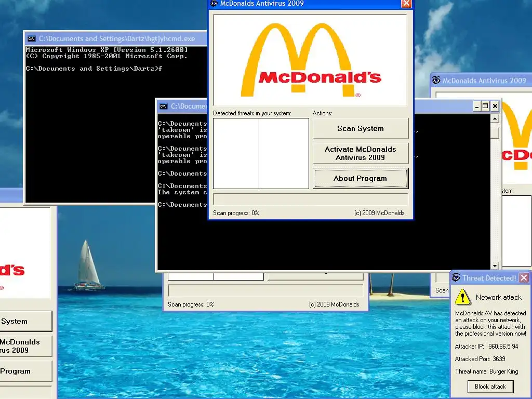
Task: Click the 'Scan progress: 0%' text in front window
Action: pyautogui.click(x=236, y=213)
